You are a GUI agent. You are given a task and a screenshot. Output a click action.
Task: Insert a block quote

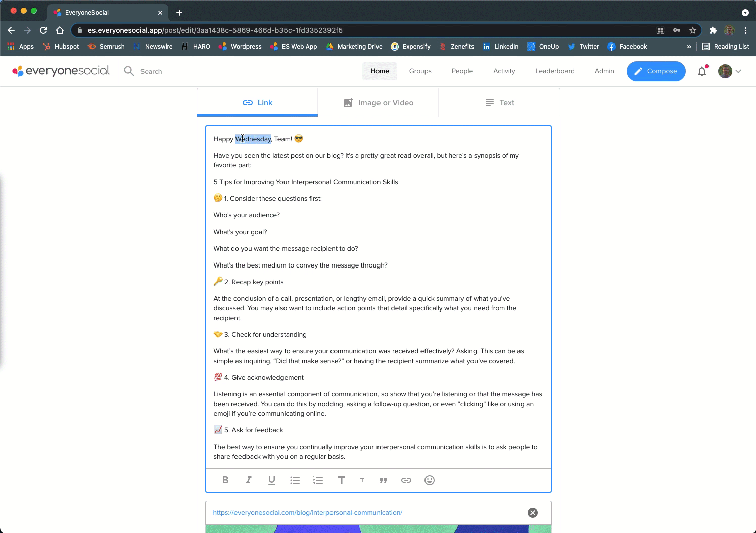[x=383, y=480]
